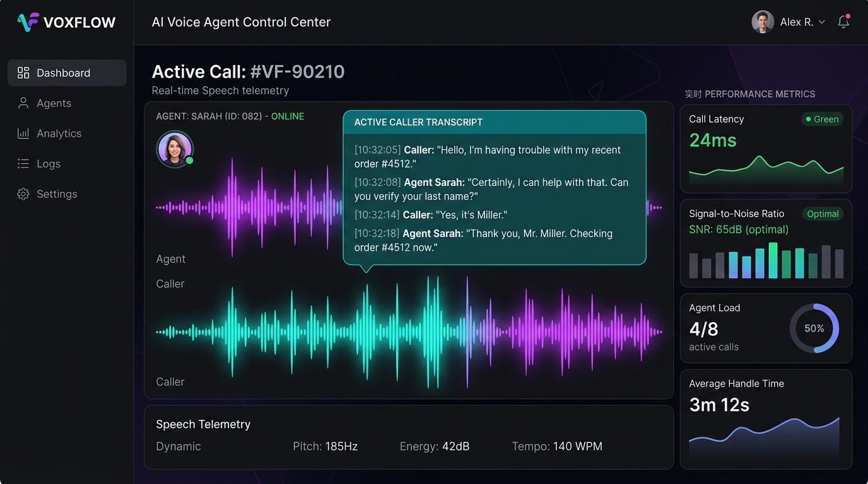Click the Energy: 42dB value
The image size is (868, 484).
pos(435,446)
